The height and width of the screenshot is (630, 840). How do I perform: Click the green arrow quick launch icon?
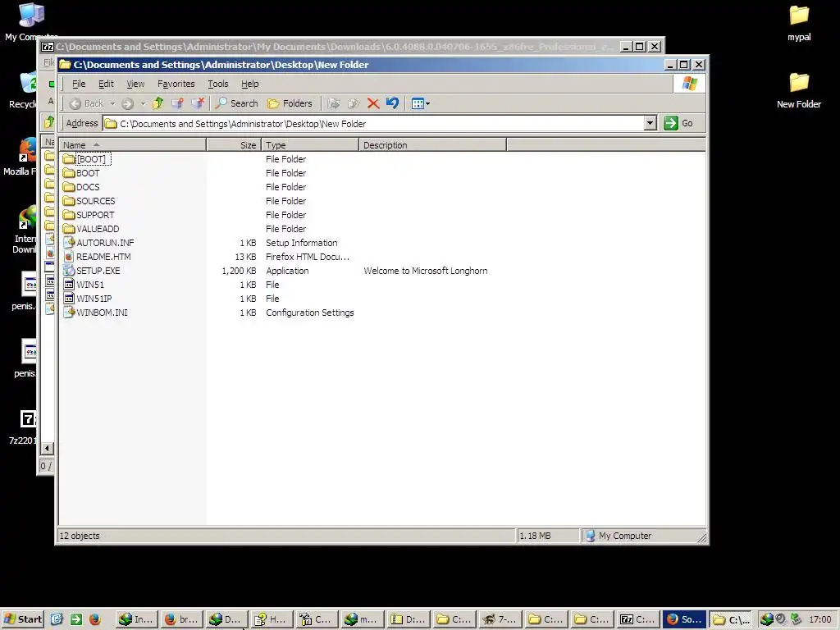coord(76,619)
